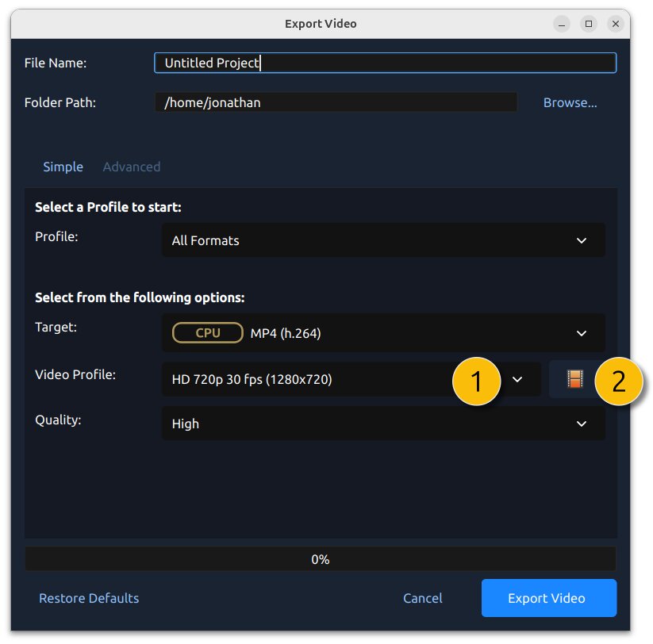Switch to the Advanced tab

[x=132, y=167]
